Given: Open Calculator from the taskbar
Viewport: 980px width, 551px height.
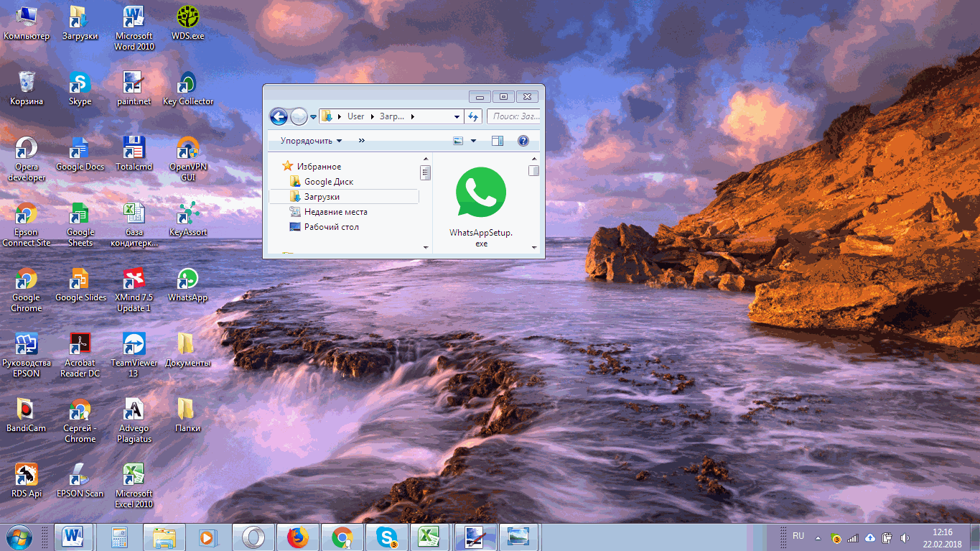Looking at the screenshot, I should click(x=119, y=537).
